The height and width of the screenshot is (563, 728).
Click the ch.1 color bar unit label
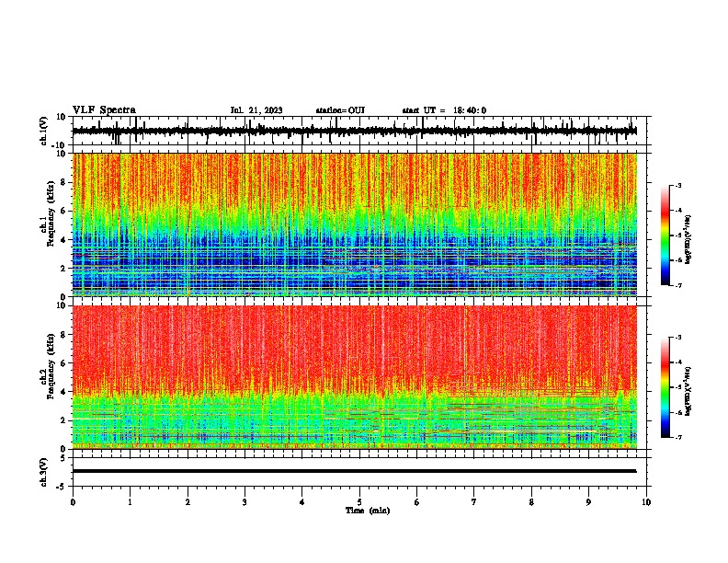[x=688, y=239]
